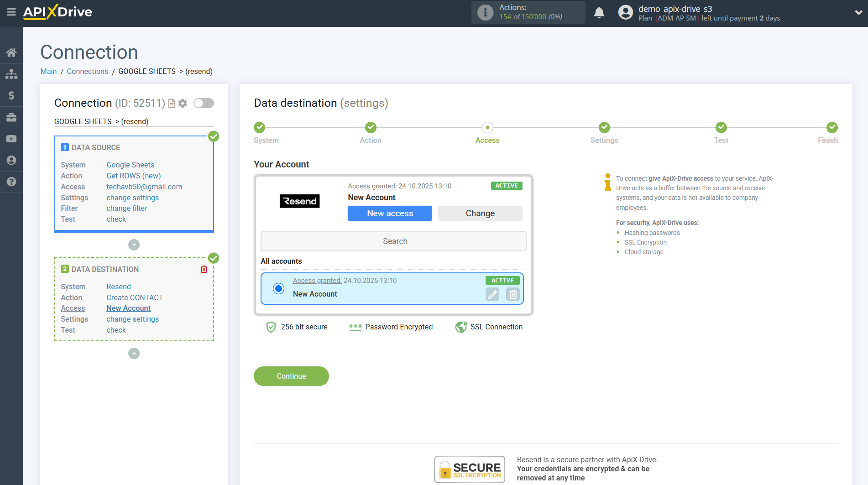
Task: Click the notification bell
Action: [x=599, y=12]
